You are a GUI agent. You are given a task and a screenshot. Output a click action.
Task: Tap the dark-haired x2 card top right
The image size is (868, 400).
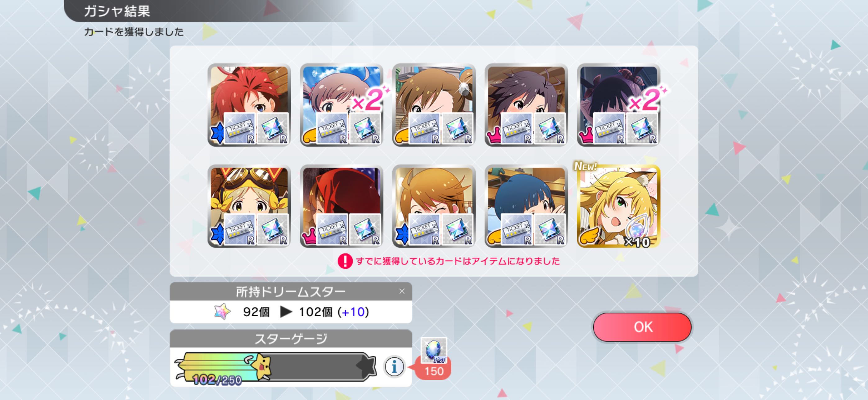(618, 105)
